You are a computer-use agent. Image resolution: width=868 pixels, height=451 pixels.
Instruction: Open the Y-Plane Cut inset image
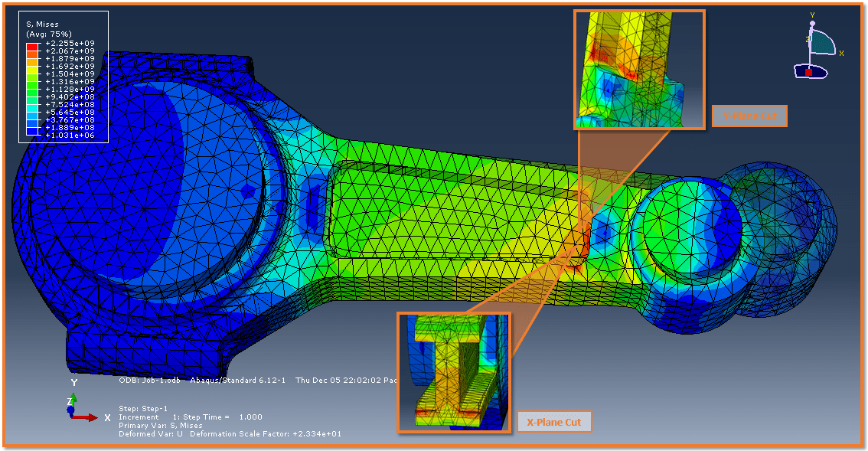point(639,70)
